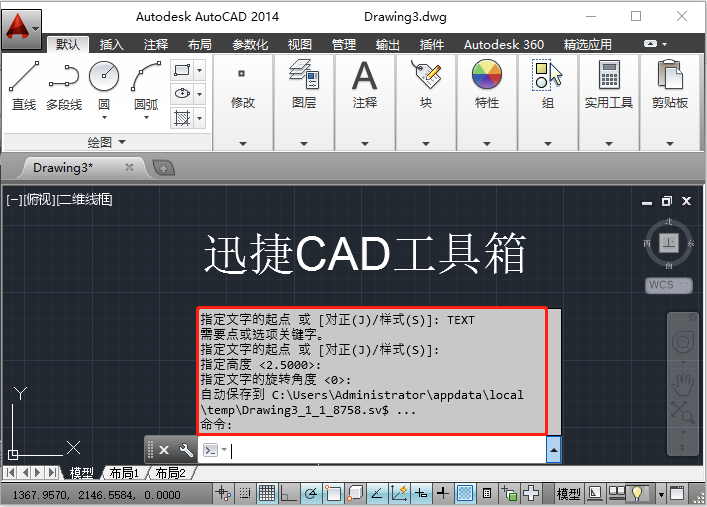
Task: Toggle Object Snap in status bar
Action: click(333, 494)
